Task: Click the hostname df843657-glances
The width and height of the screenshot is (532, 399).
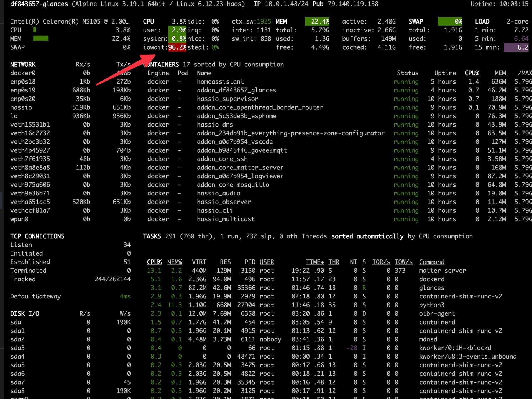Action: pyautogui.click(x=39, y=4)
